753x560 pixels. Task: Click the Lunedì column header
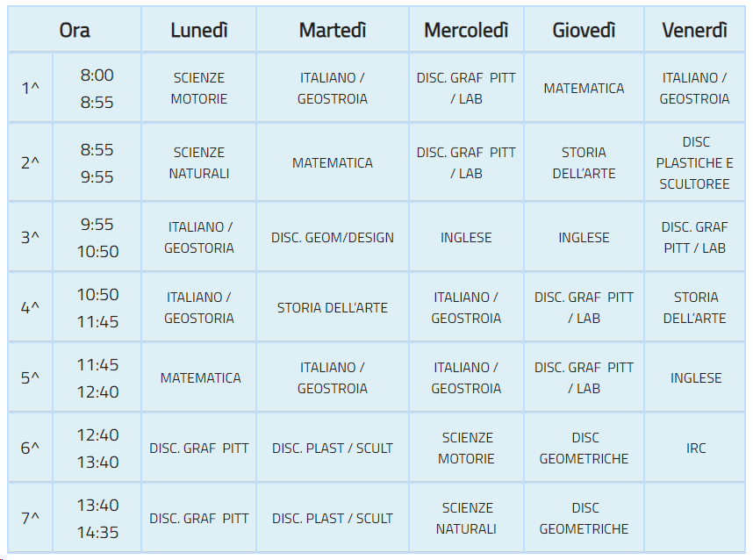199,30
